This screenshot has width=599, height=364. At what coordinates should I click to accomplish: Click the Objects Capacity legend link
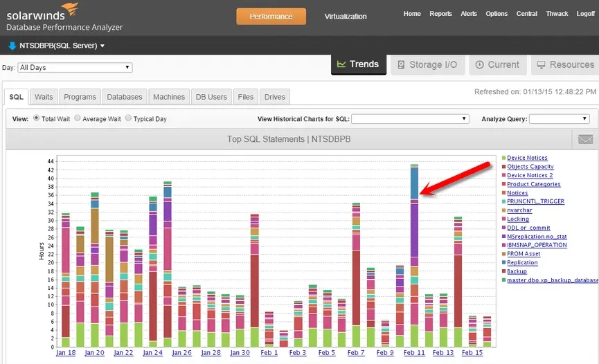click(530, 167)
